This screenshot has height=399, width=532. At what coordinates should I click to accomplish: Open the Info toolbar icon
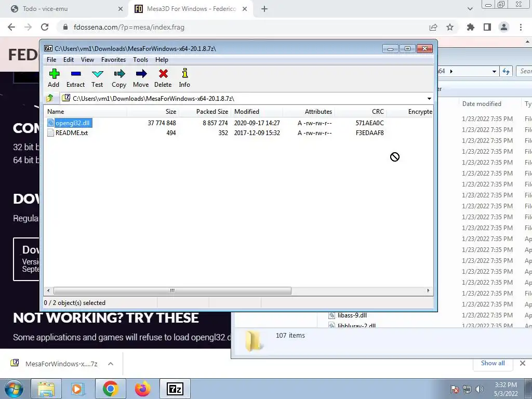point(184,78)
